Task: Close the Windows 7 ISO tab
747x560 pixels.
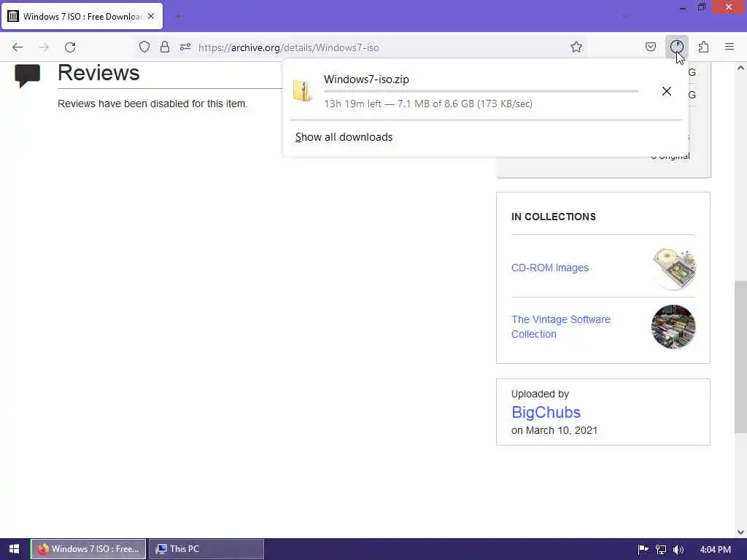Action: (151, 16)
